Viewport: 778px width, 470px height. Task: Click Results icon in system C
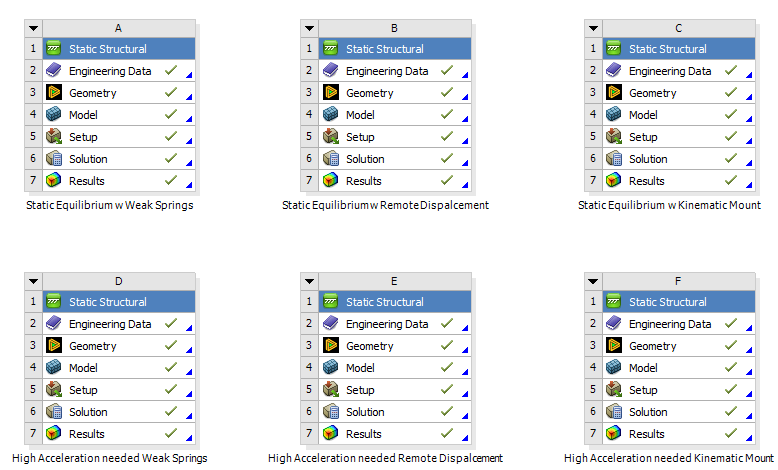coord(614,181)
